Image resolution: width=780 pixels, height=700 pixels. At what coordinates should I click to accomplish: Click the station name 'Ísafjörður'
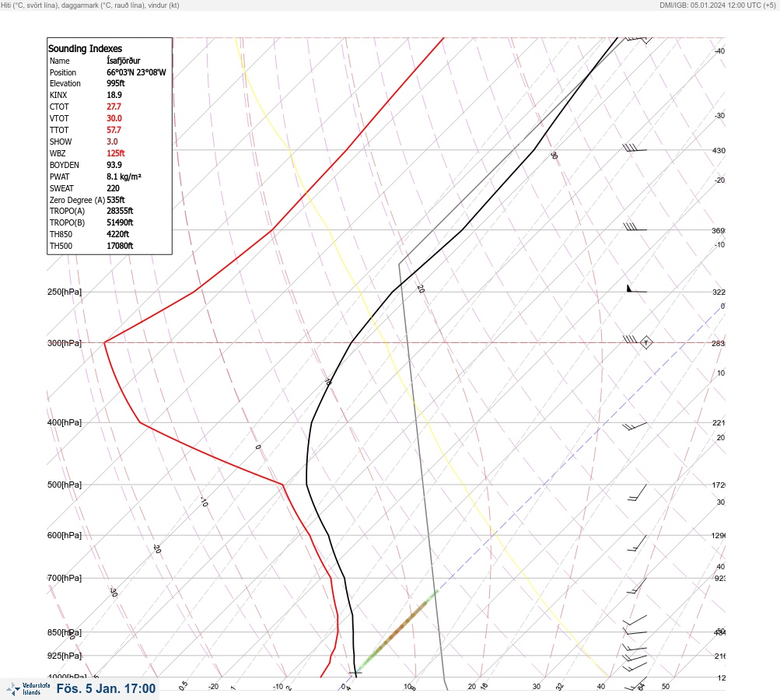click(x=124, y=61)
